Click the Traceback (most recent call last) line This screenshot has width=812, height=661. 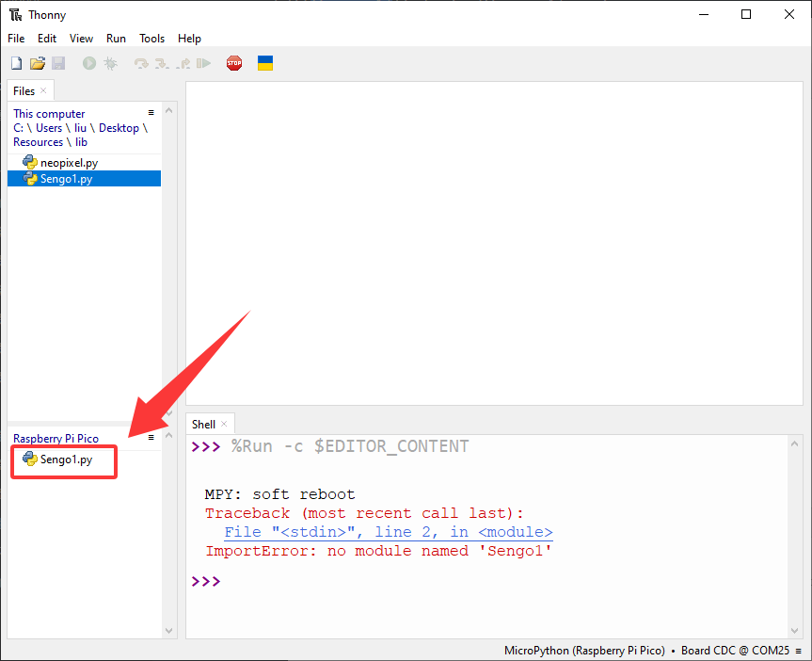364,514
